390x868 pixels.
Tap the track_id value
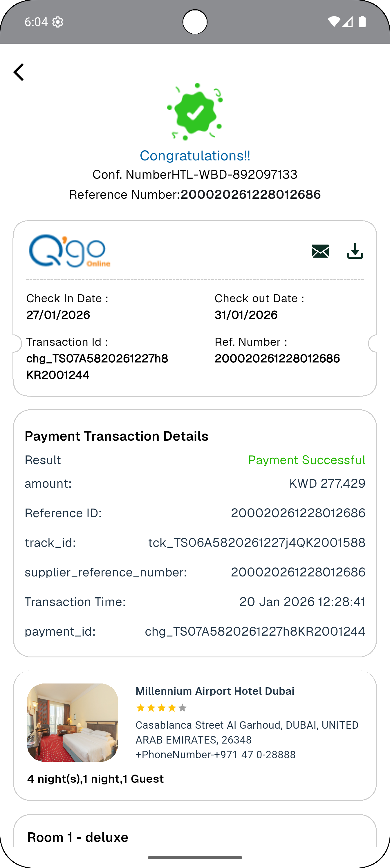click(x=257, y=542)
